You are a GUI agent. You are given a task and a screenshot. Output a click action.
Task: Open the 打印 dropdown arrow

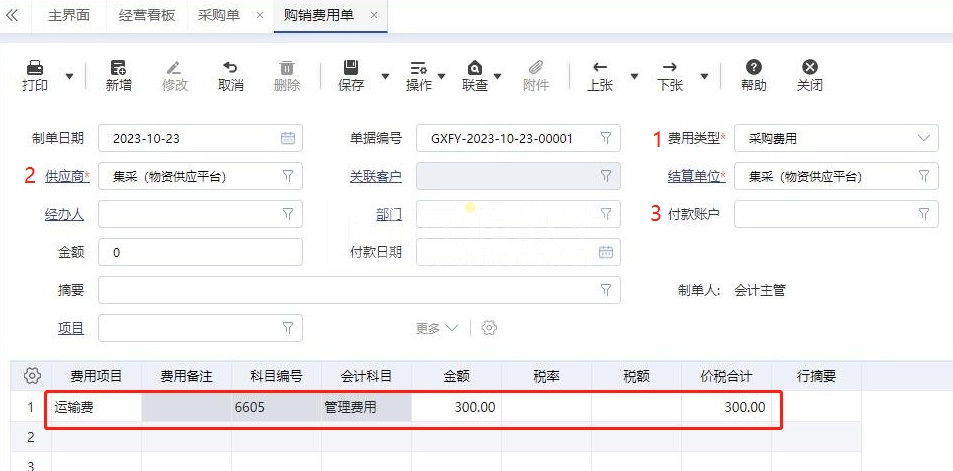click(x=69, y=76)
